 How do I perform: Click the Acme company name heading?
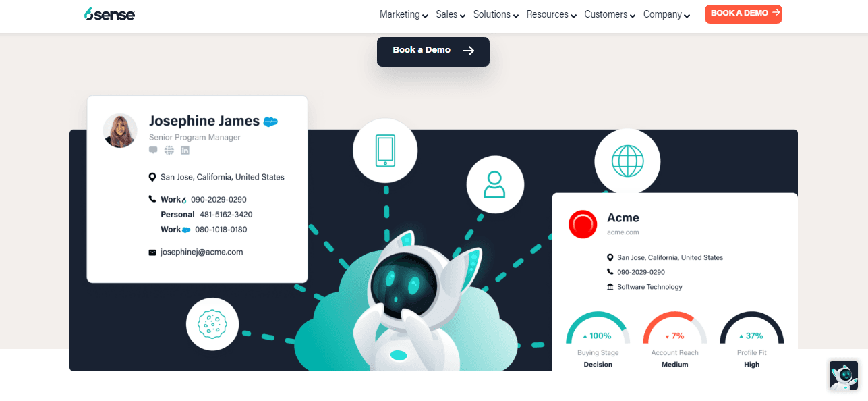tap(623, 217)
